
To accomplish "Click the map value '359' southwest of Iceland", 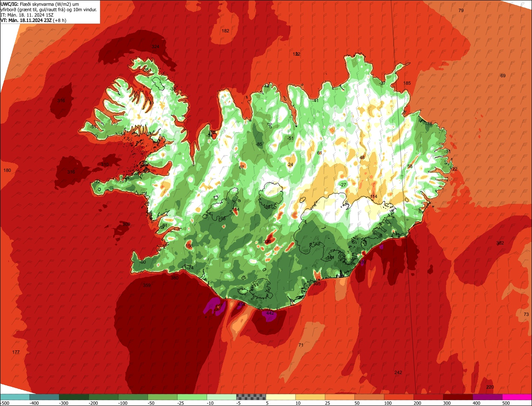I will point(147,285).
